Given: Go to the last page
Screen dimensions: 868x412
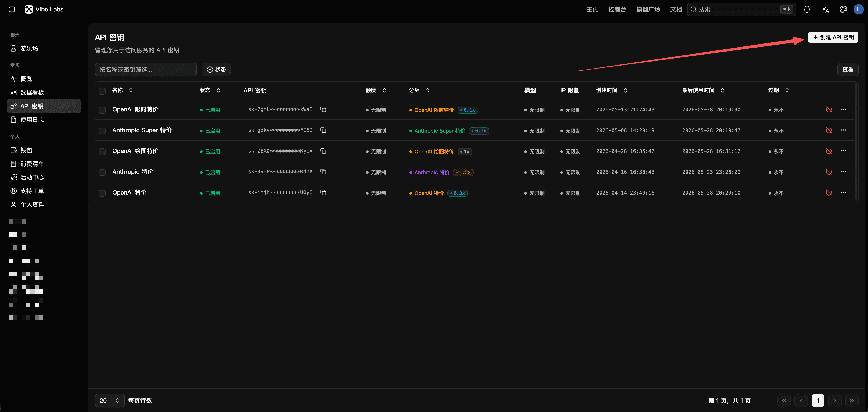Looking at the screenshot, I should click(x=851, y=401).
